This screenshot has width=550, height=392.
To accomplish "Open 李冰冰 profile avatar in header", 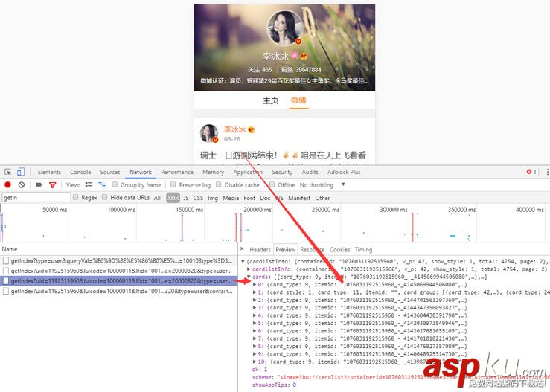I will (x=285, y=28).
